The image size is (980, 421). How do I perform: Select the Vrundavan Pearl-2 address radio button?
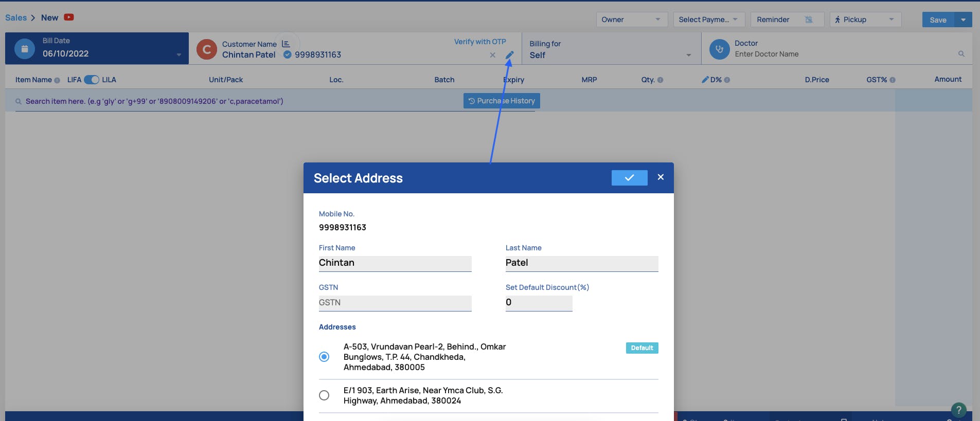tap(324, 357)
